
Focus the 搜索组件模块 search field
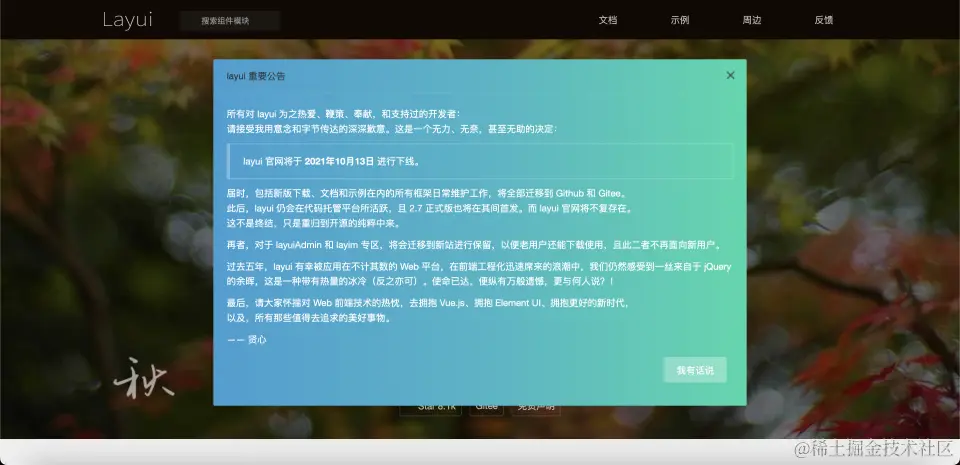(230, 21)
